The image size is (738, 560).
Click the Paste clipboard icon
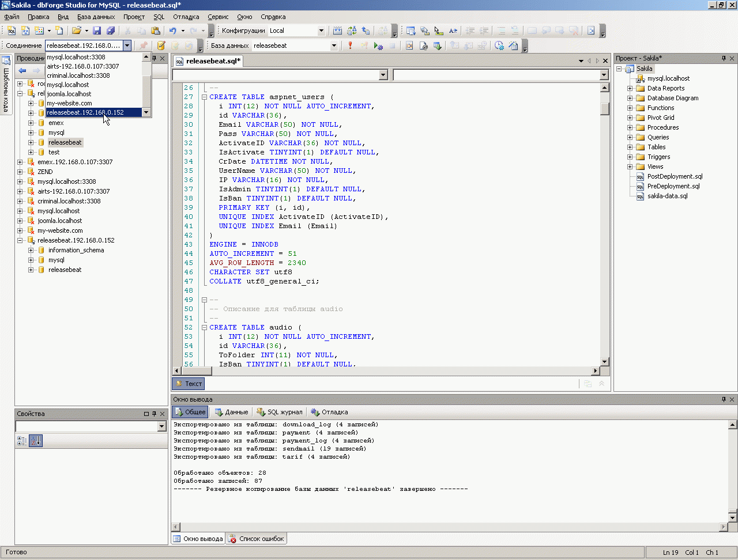tap(155, 31)
